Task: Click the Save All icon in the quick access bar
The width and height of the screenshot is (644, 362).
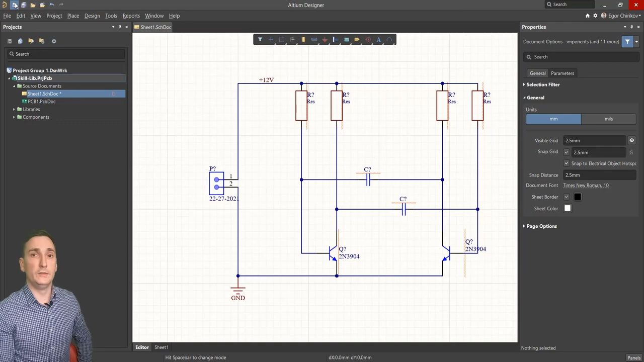Action: tap(24, 5)
